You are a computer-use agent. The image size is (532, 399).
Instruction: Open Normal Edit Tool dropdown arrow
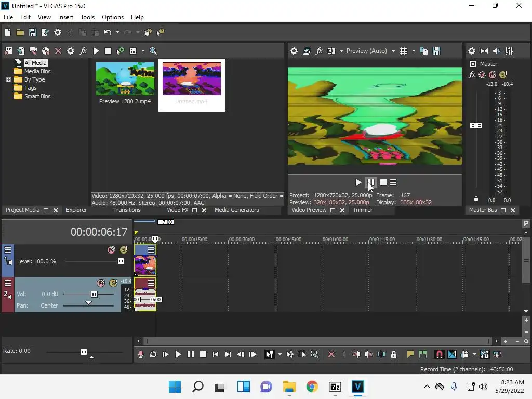(280, 354)
